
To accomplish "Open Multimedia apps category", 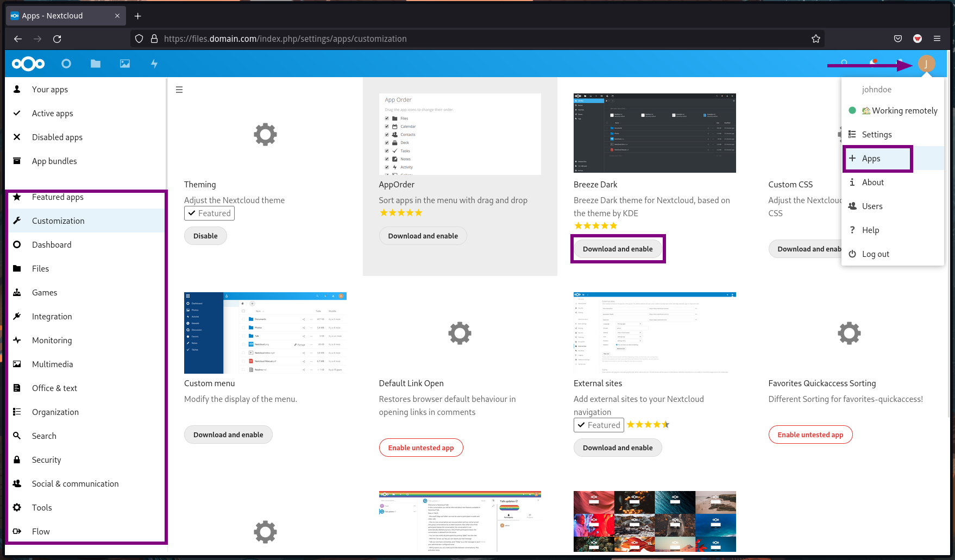I will click(86, 364).
